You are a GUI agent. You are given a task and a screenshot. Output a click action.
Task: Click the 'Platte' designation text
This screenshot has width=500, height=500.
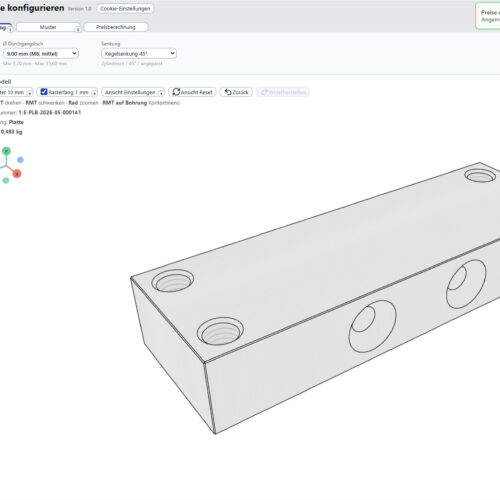pyautogui.click(x=16, y=122)
